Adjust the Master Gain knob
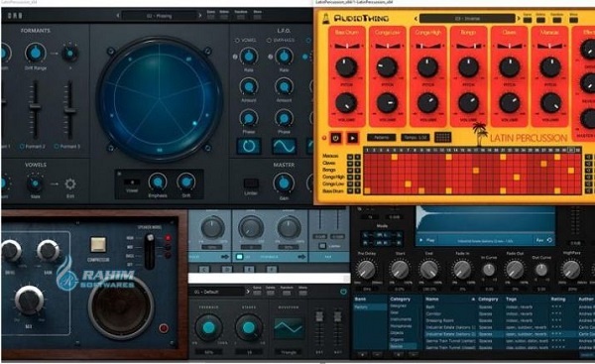 284,183
